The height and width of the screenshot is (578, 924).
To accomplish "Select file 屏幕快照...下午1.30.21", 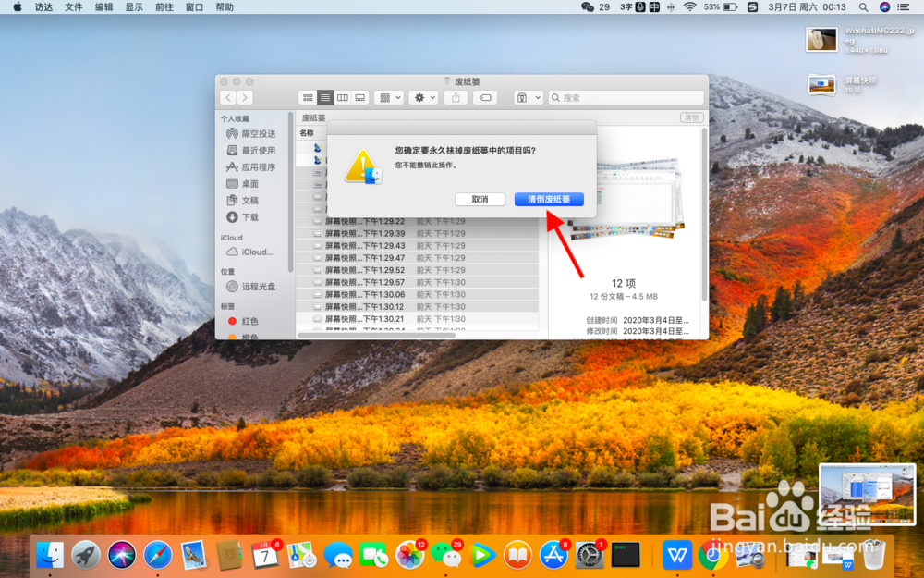I will point(417,319).
